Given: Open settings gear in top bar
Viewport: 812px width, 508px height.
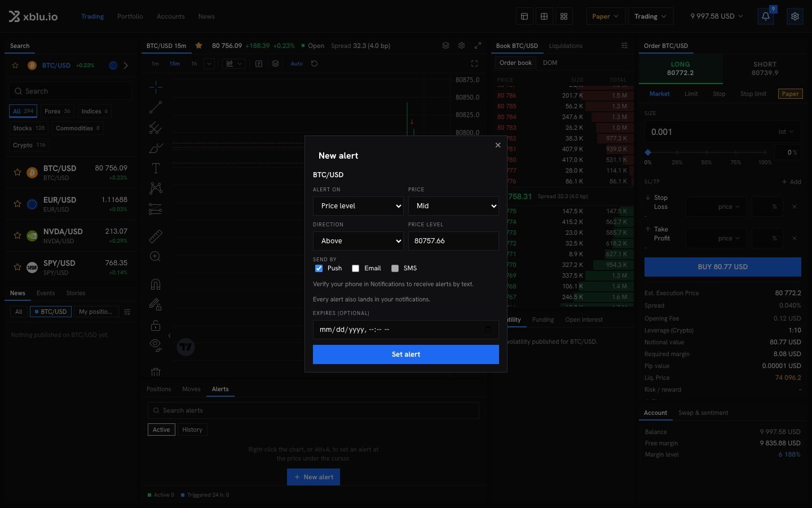Looking at the screenshot, I should (x=795, y=16).
